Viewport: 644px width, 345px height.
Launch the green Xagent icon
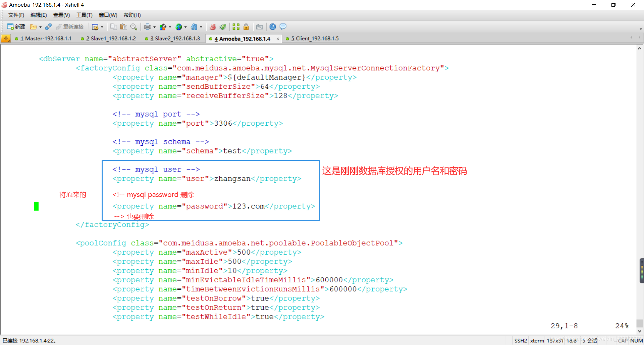point(222,27)
